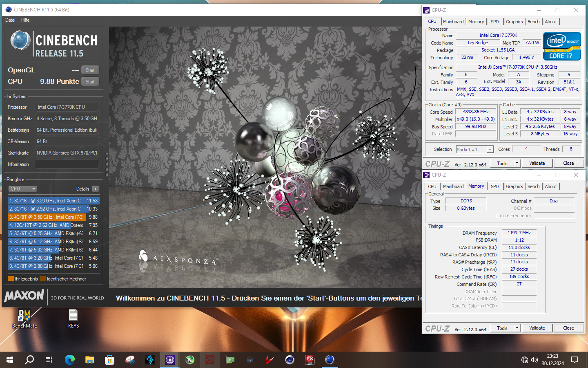The width and height of the screenshot is (588, 368).
Task: Click the upper CPU-Z window title icon
Action: (x=427, y=10)
